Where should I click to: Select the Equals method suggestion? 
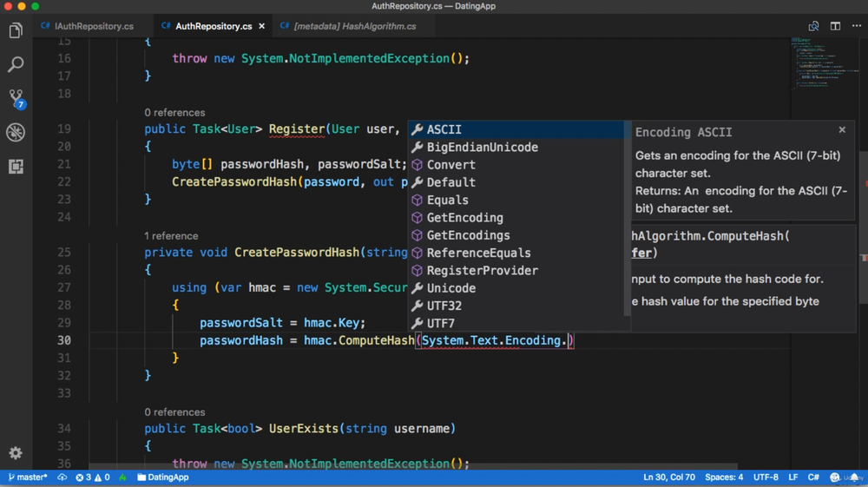tap(516, 200)
